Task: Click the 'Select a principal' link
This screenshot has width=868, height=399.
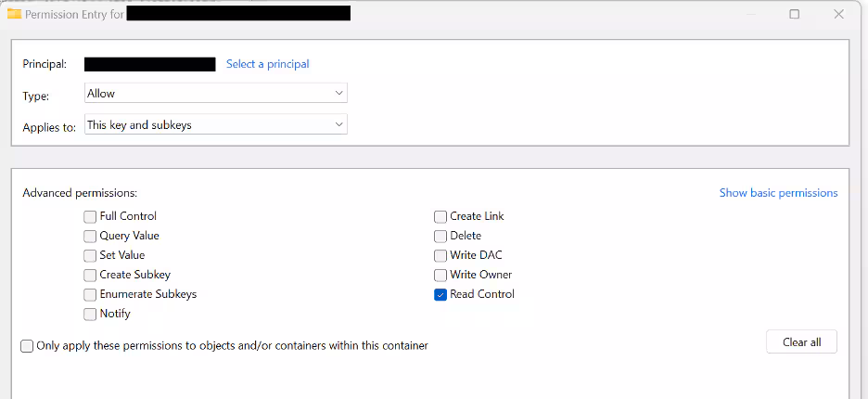Action: [267, 64]
